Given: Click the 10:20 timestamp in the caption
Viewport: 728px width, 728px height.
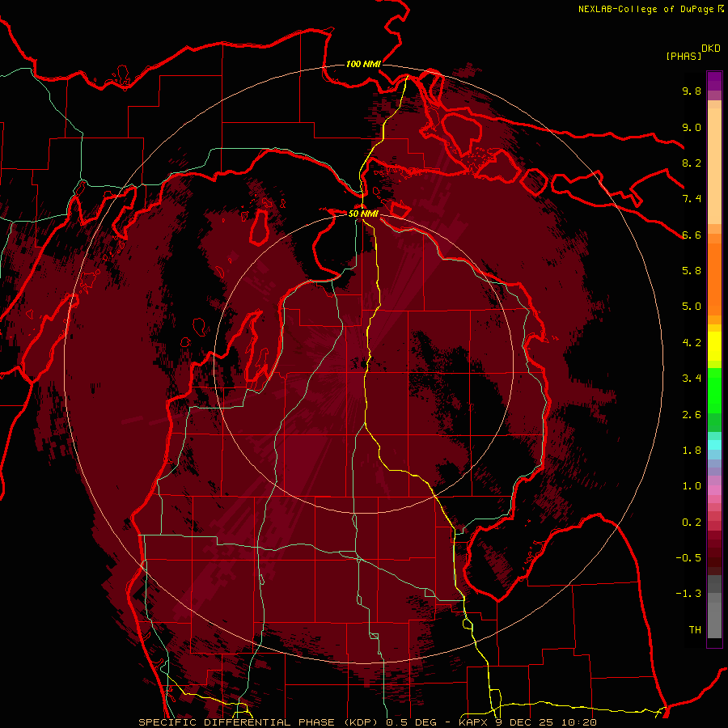Looking at the screenshot, I should coord(578,722).
